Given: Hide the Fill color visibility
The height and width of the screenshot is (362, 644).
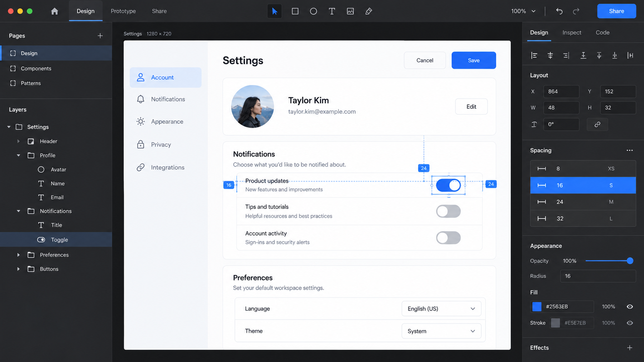Looking at the screenshot, I should 630,307.
